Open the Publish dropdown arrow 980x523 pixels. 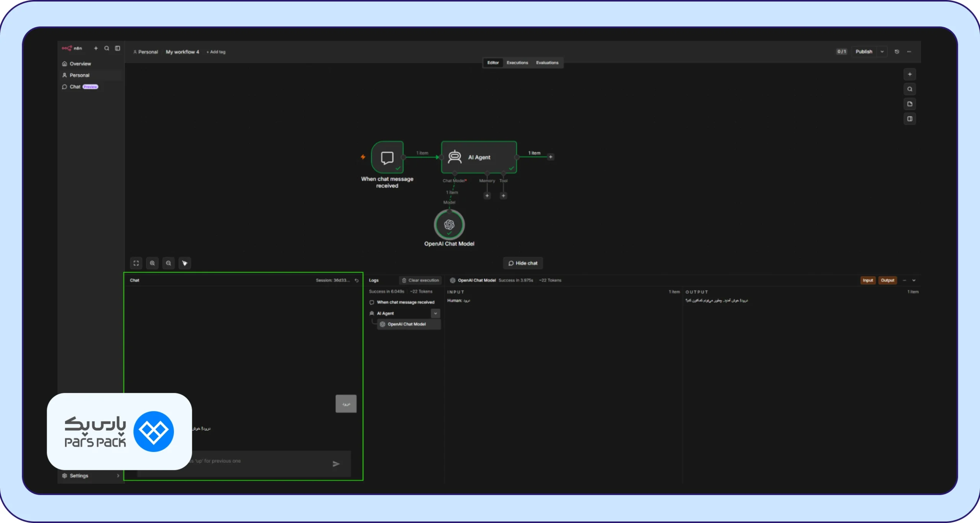tap(882, 52)
